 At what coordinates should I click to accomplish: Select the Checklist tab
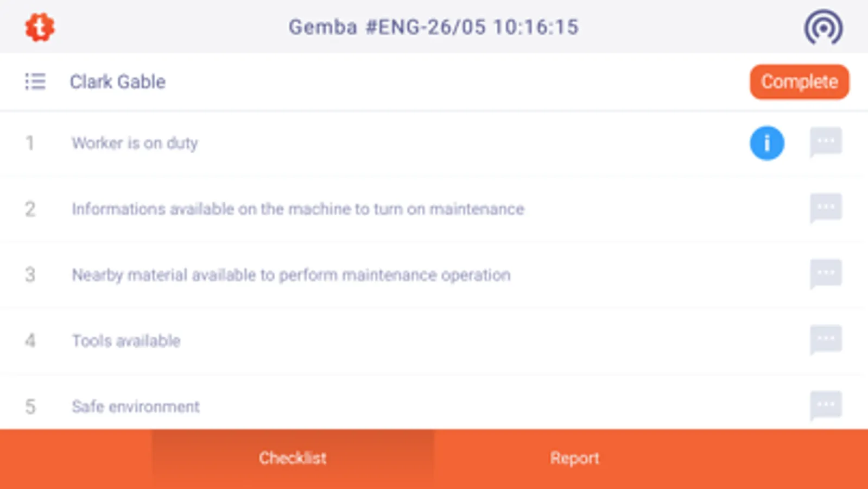[293, 458]
